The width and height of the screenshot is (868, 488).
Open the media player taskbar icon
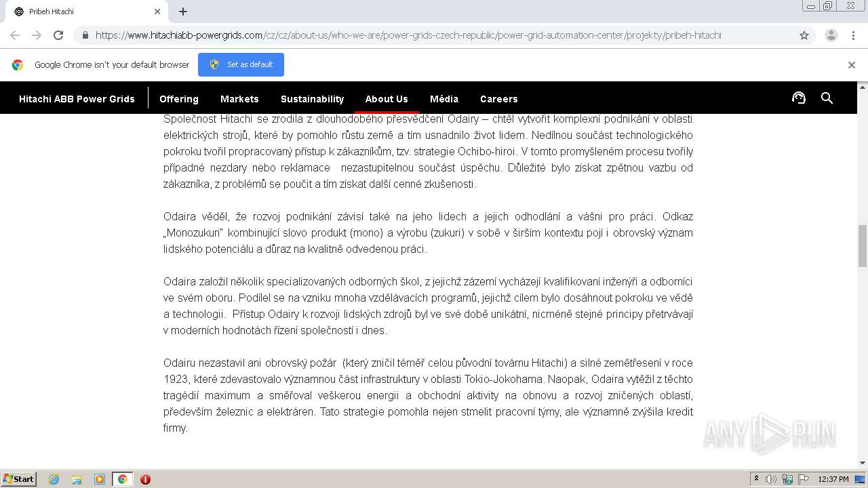(100, 479)
